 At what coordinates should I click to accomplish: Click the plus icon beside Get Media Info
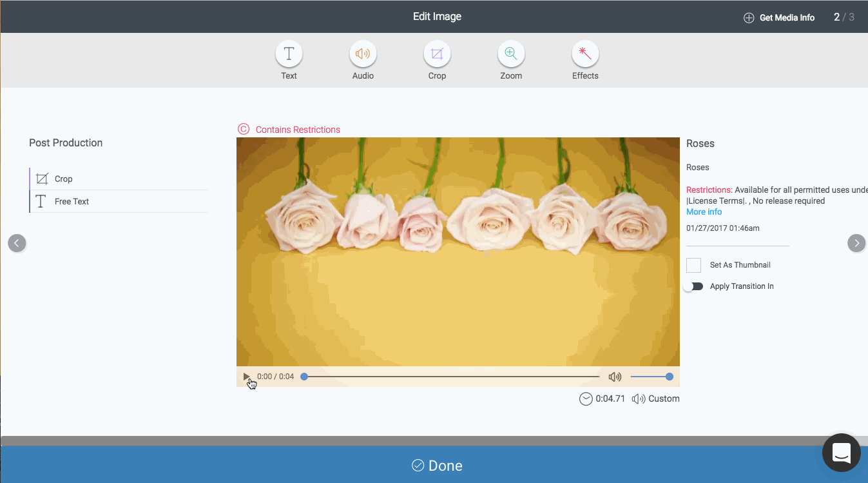749,18
